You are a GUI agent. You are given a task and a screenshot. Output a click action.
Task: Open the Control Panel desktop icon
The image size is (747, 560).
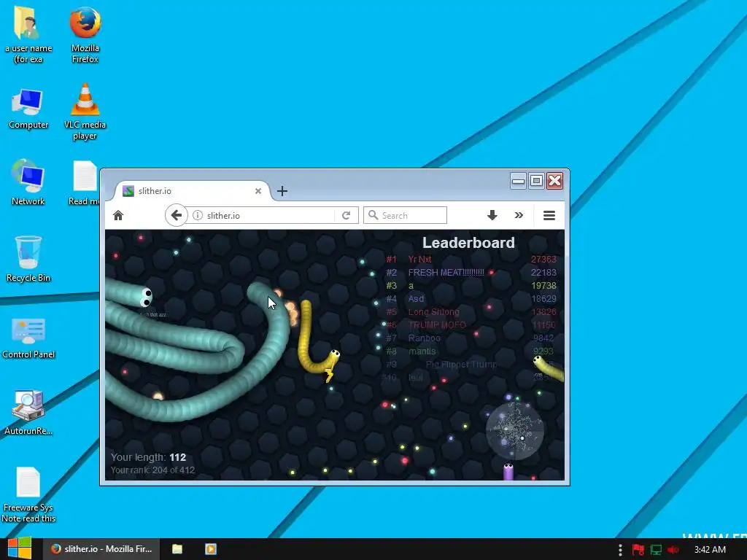click(x=28, y=338)
